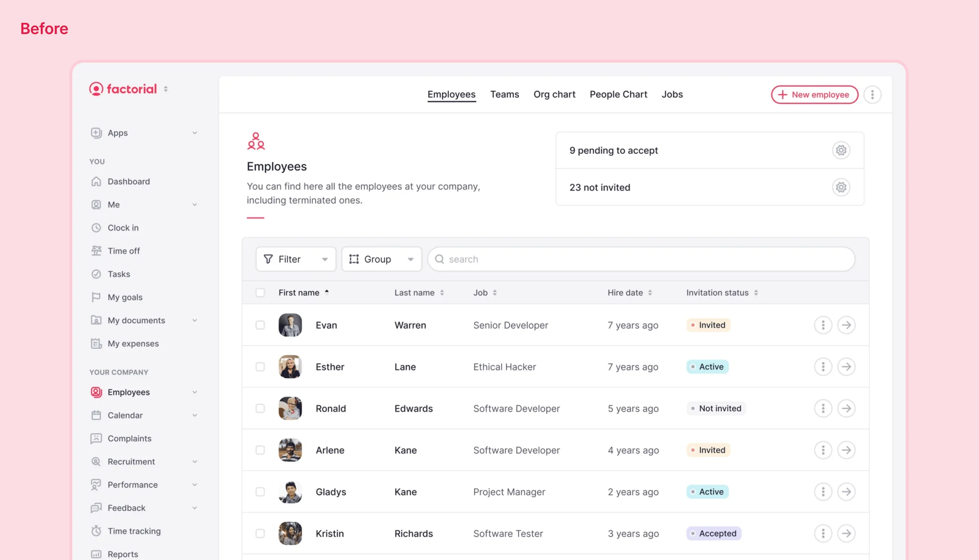Open Kristin Richards' more options menu

point(823,534)
